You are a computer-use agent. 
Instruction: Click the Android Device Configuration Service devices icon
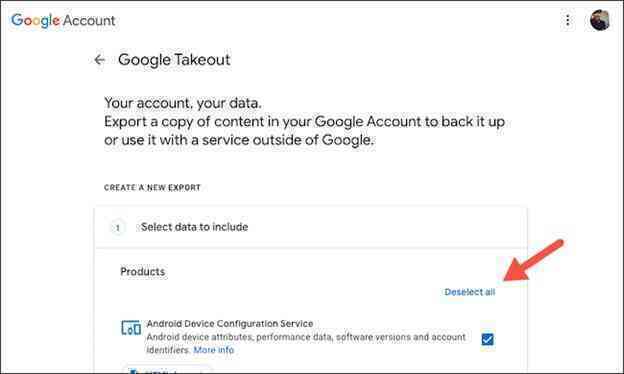[131, 328]
